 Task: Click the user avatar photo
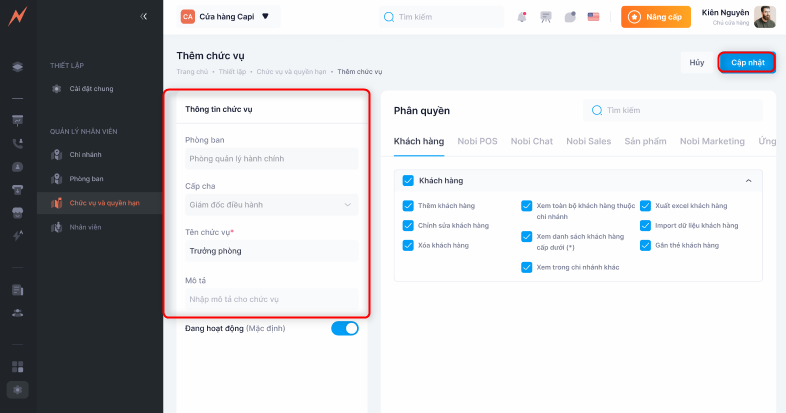765,17
